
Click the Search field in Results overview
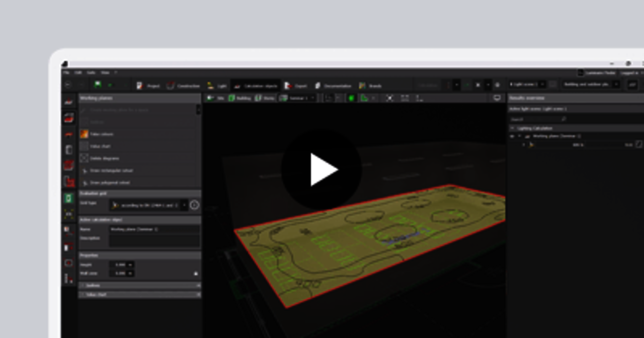coord(536,119)
